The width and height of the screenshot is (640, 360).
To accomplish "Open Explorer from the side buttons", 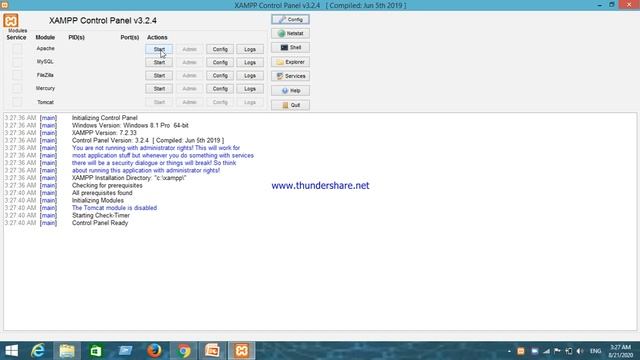I will tap(290, 62).
